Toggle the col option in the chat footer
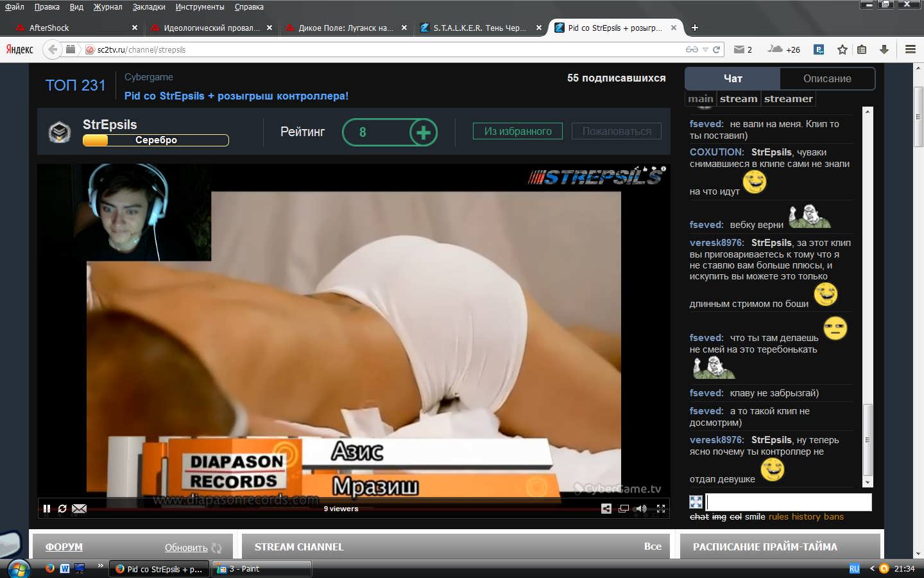Screen dimensions: 924x578 tap(735, 516)
